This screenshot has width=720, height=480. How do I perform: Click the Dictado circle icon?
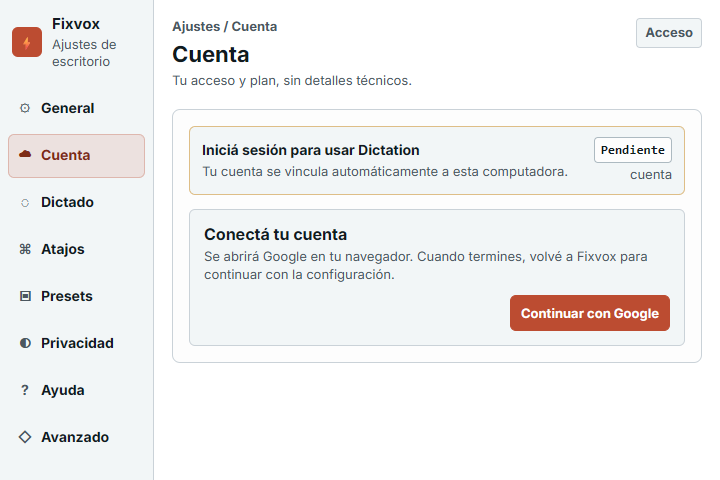point(25,203)
